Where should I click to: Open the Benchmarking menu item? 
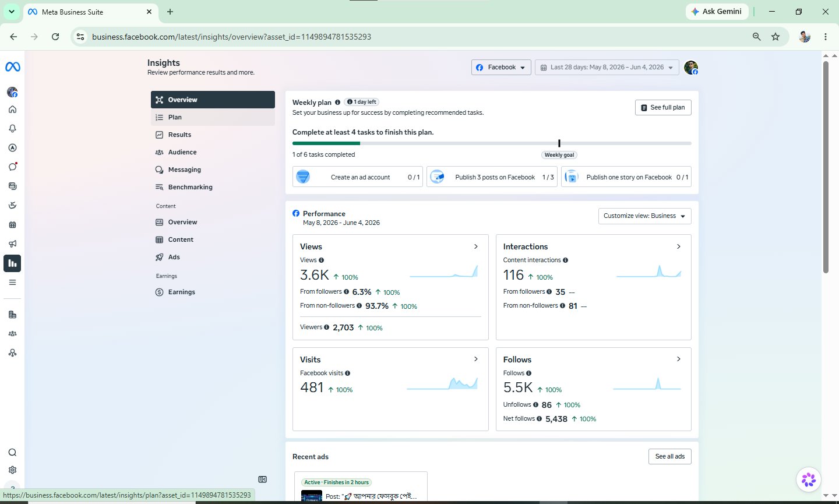coord(213,187)
